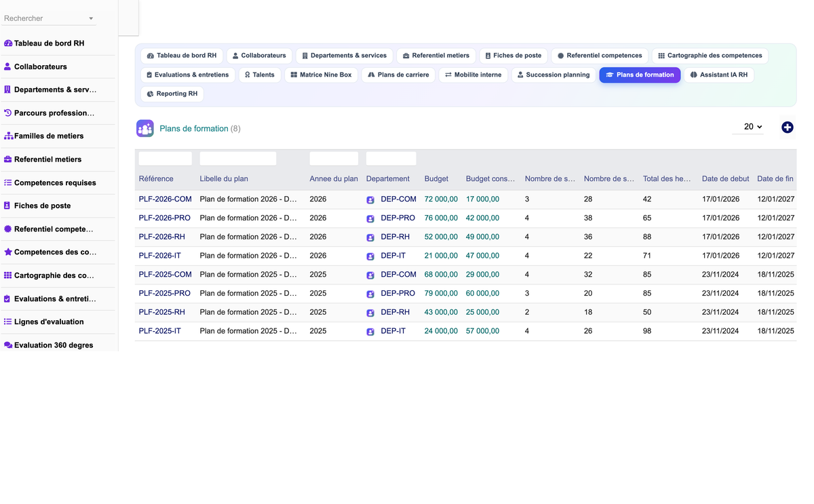The height and width of the screenshot is (504, 814).
Task: Click the department icon in PLF-2026-RH row
Action: pos(370,238)
